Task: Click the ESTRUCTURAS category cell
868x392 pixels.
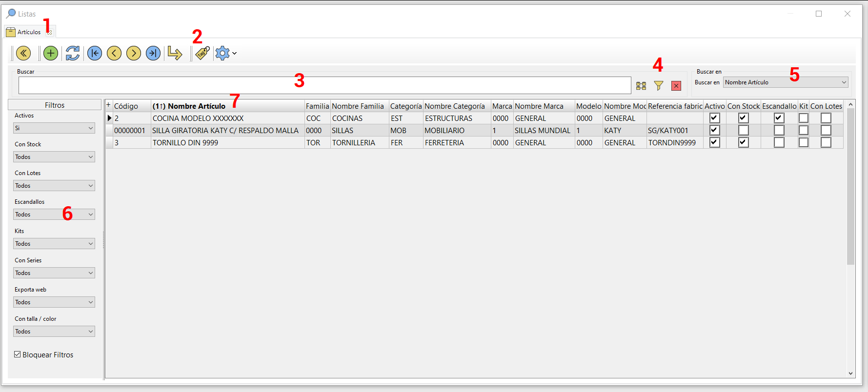Action: point(457,118)
